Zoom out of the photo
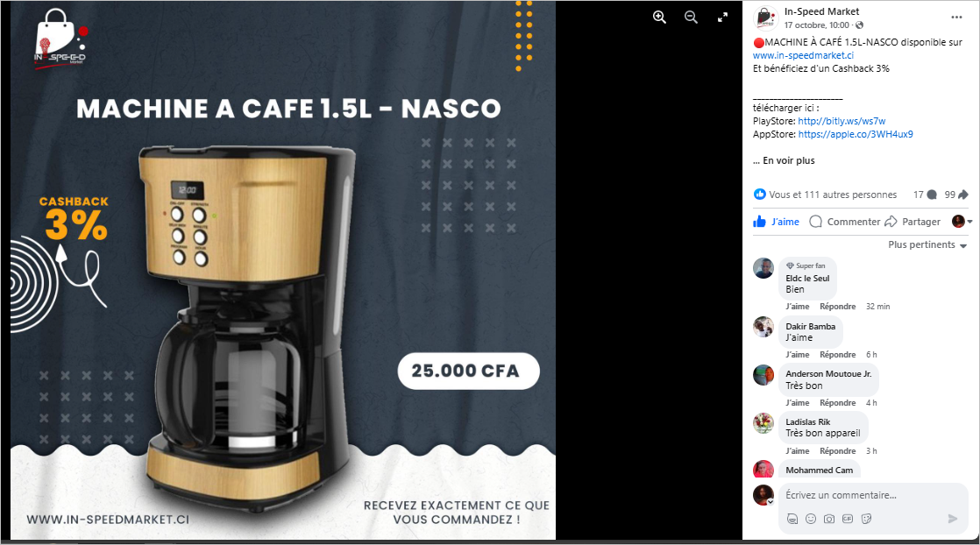This screenshot has height=545, width=980. (691, 18)
